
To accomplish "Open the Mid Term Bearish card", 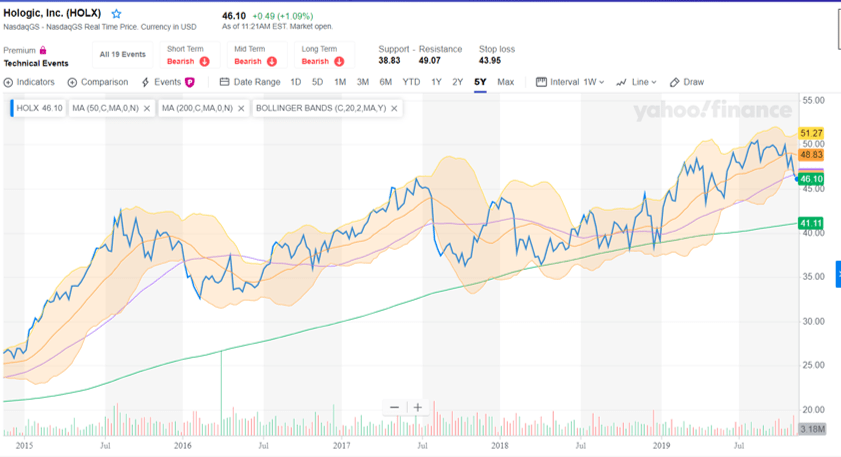I will coord(257,55).
